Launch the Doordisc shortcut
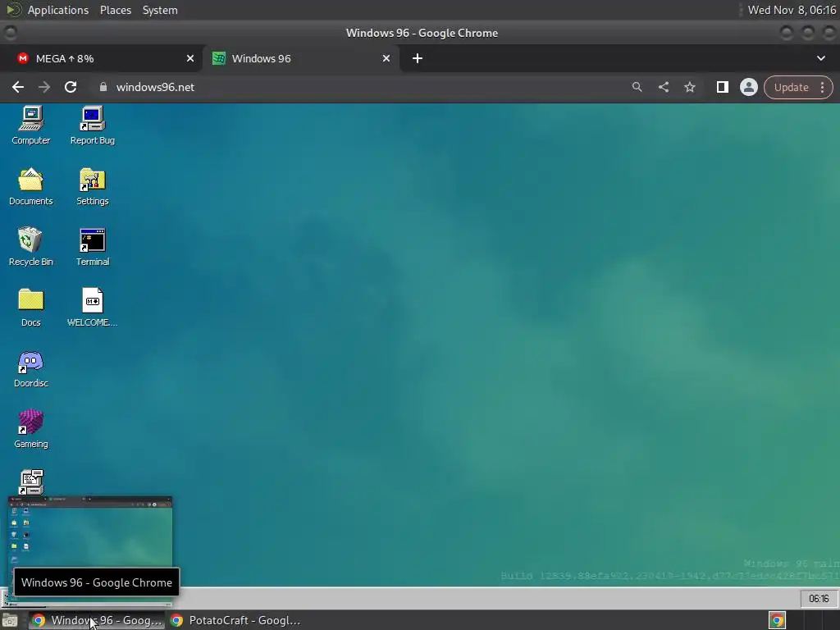Viewport: 840px width, 630px height. pyautogui.click(x=31, y=368)
